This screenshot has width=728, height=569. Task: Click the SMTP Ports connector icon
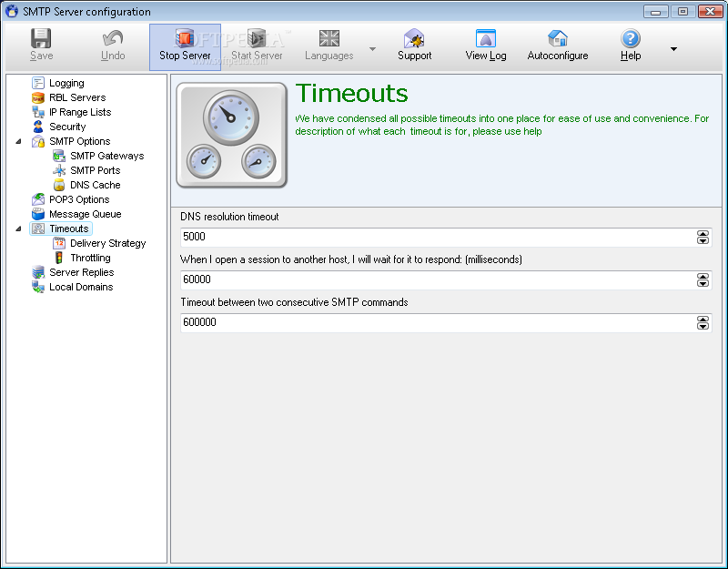59,170
